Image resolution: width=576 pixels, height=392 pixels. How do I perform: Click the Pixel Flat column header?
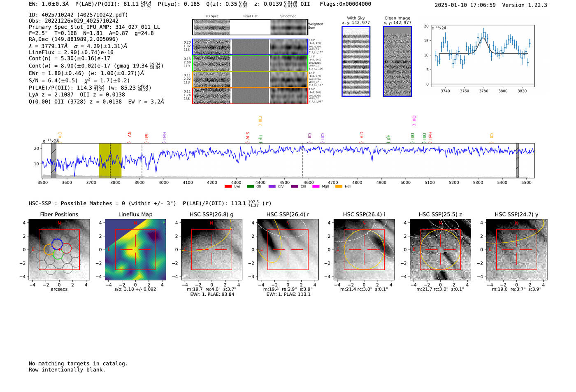click(x=250, y=16)
